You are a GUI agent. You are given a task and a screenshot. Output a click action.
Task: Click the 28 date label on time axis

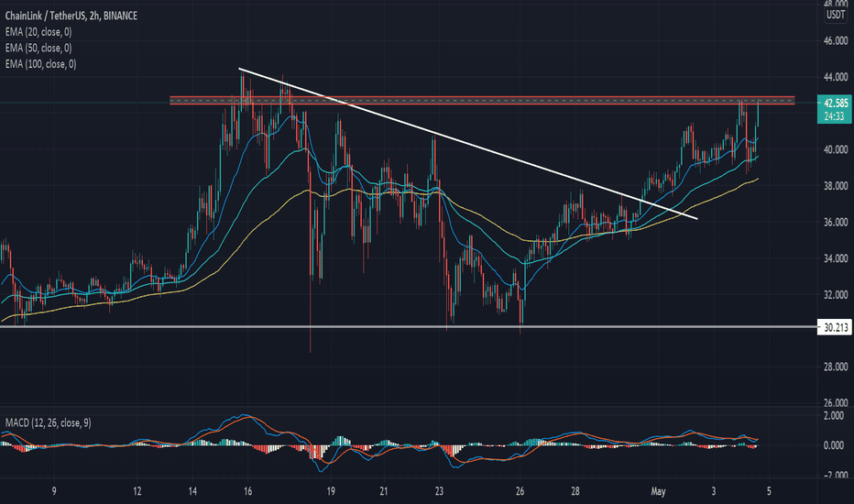575,491
